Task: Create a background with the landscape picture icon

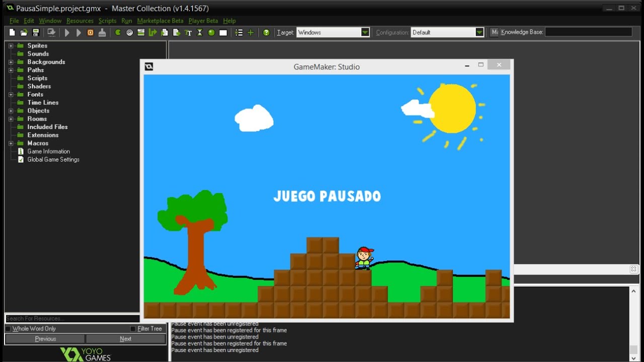Action: coord(141,33)
